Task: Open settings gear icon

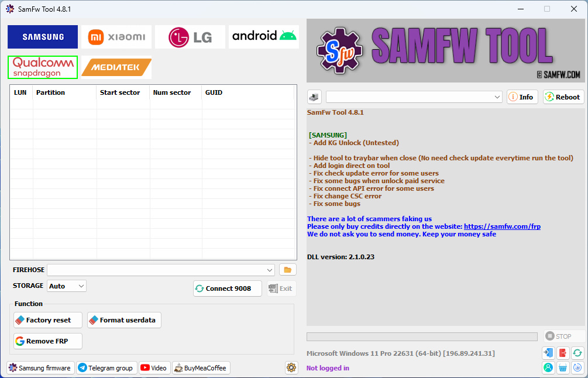Action: [291, 368]
